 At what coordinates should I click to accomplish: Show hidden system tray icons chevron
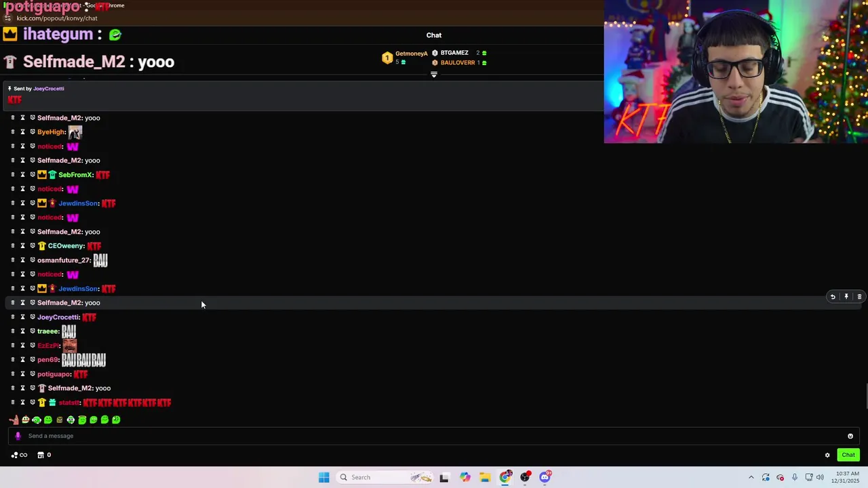click(751, 477)
